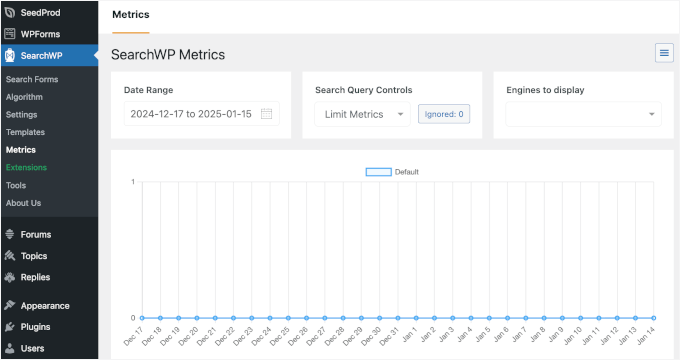The image size is (680, 360).
Task: Click the SeedProd leaf icon
Action: (10, 13)
